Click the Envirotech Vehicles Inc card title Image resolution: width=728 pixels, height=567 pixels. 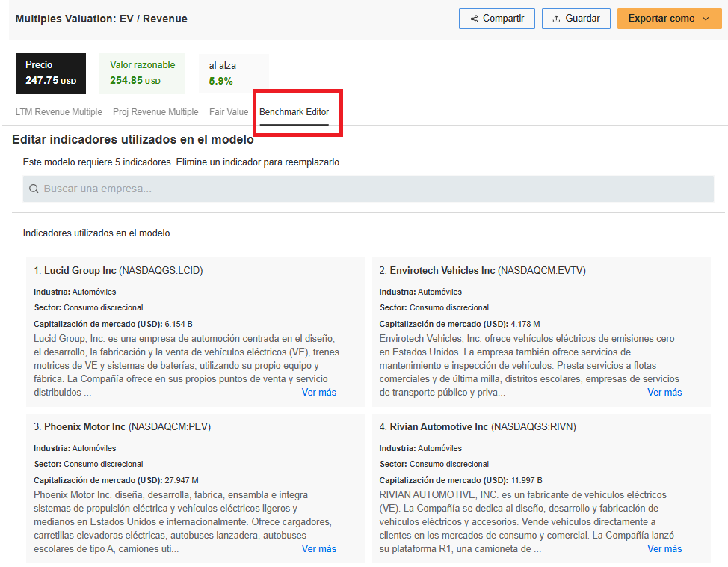(x=482, y=271)
